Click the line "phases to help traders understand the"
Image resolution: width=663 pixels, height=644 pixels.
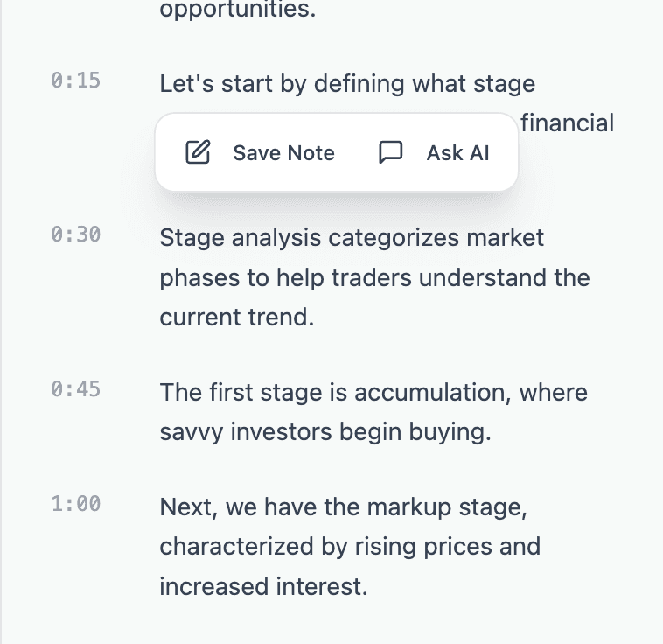point(374,278)
